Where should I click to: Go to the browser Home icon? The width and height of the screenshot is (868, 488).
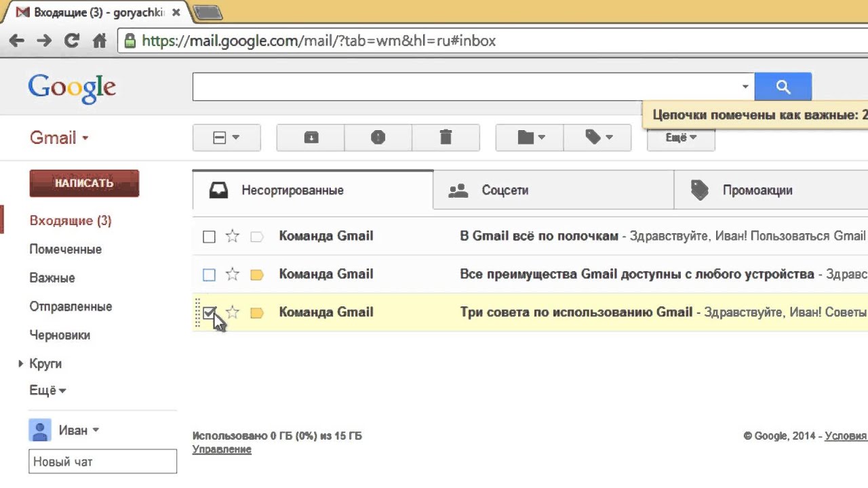point(100,41)
